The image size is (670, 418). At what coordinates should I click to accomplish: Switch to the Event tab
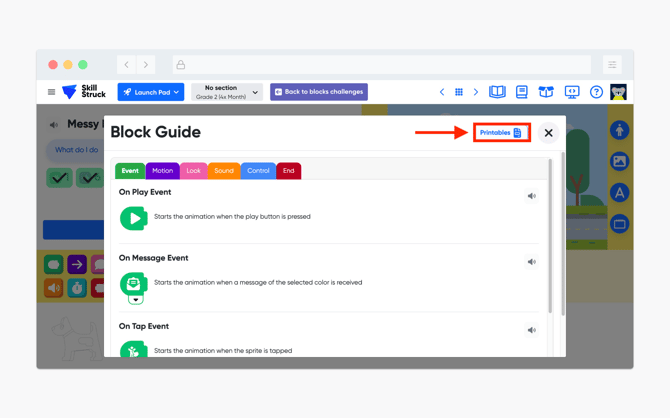click(130, 171)
